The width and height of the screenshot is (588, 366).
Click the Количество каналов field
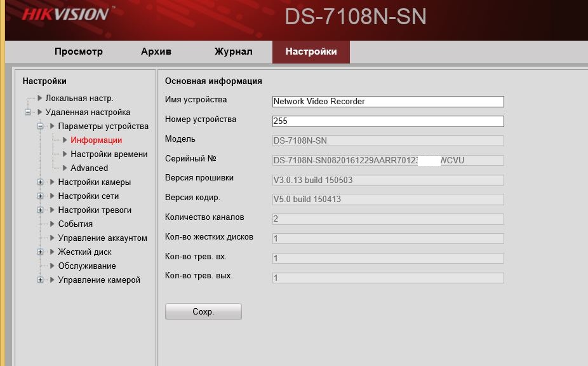(x=388, y=219)
